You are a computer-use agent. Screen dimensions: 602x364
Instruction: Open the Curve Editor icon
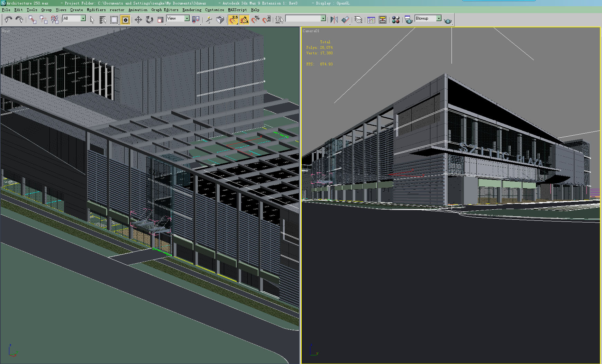pyautogui.click(x=372, y=20)
